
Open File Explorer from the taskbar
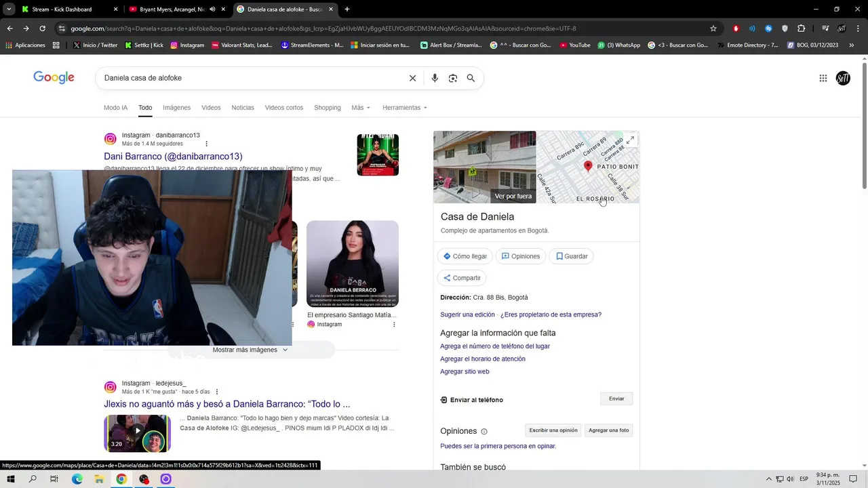point(99,479)
